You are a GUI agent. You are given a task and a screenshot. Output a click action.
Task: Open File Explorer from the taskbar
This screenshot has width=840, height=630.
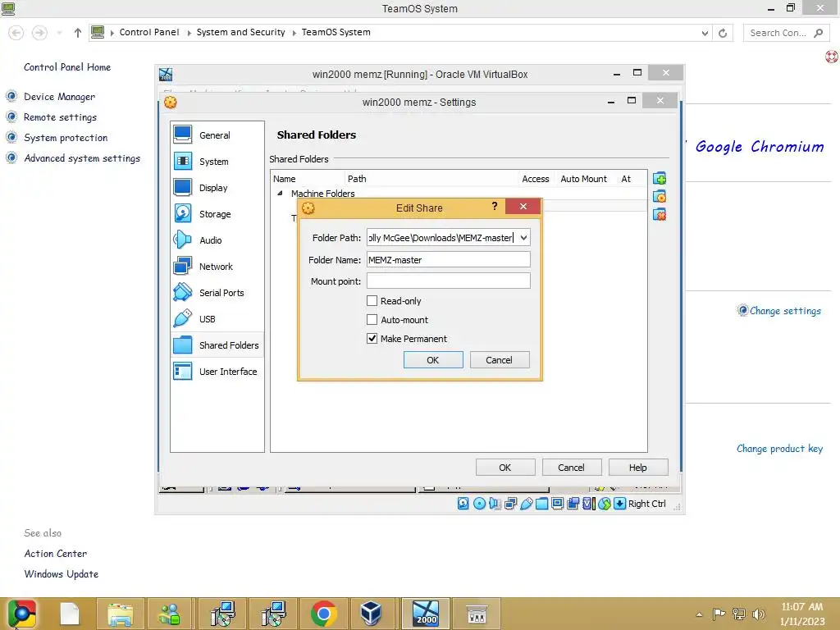(121, 614)
